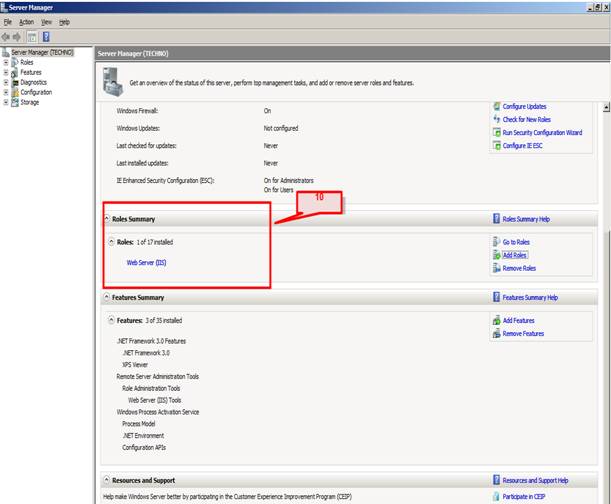Click the Check for New Roles icon
611x504 pixels.
(496, 119)
